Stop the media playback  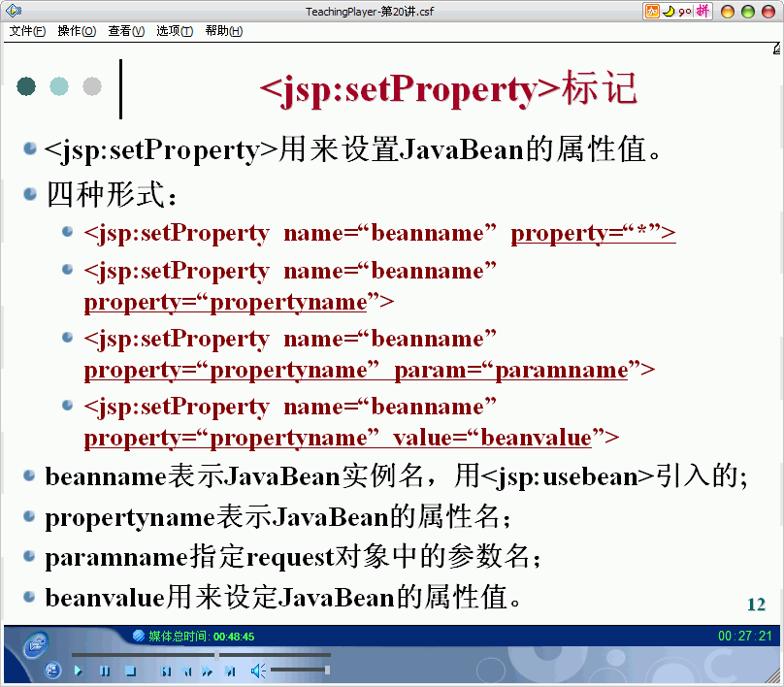click(x=131, y=671)
